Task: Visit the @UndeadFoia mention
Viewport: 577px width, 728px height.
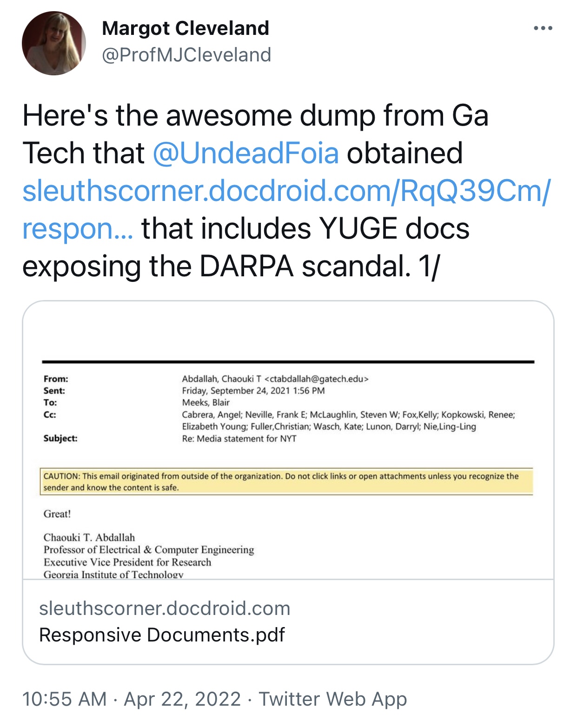Action: pyautogui.click(x=245, y=153)
